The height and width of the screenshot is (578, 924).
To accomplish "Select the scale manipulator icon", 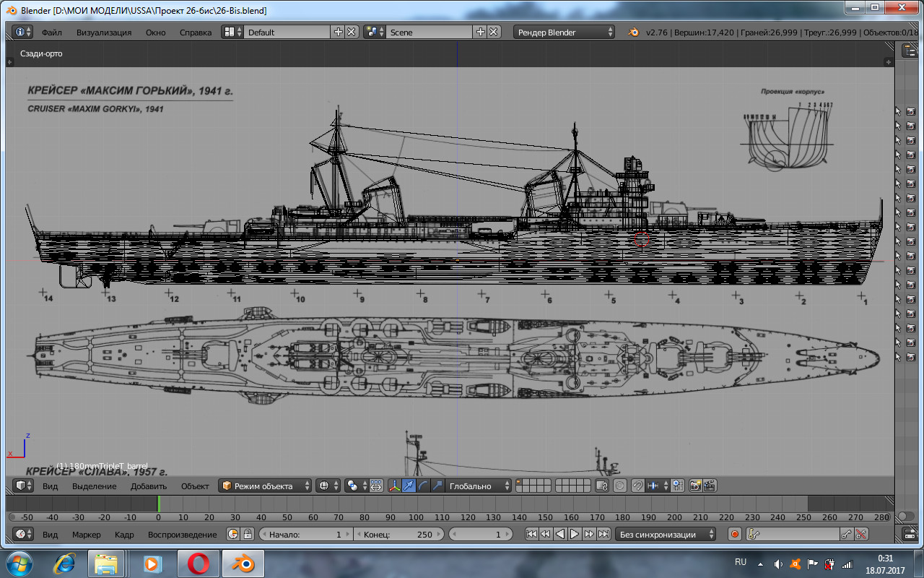I will click(x=437, y=486).
